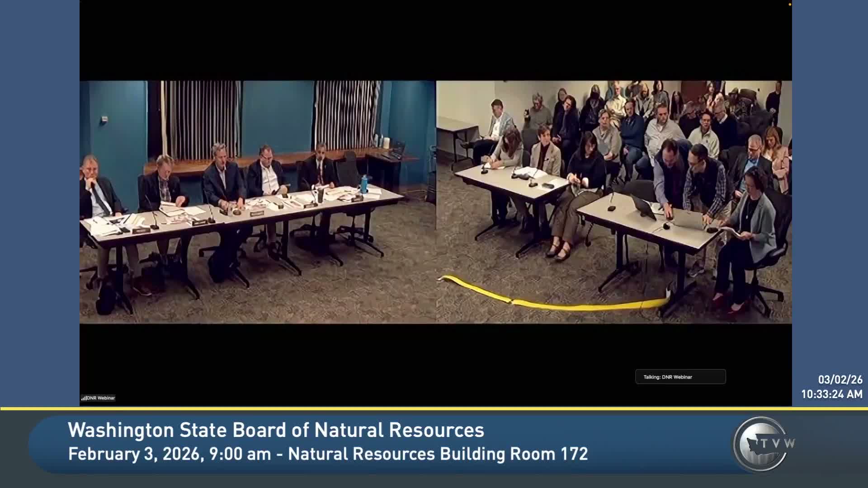
Task: Click the 10:33:24 AM timestamp
Action: (x=831, y=394)
